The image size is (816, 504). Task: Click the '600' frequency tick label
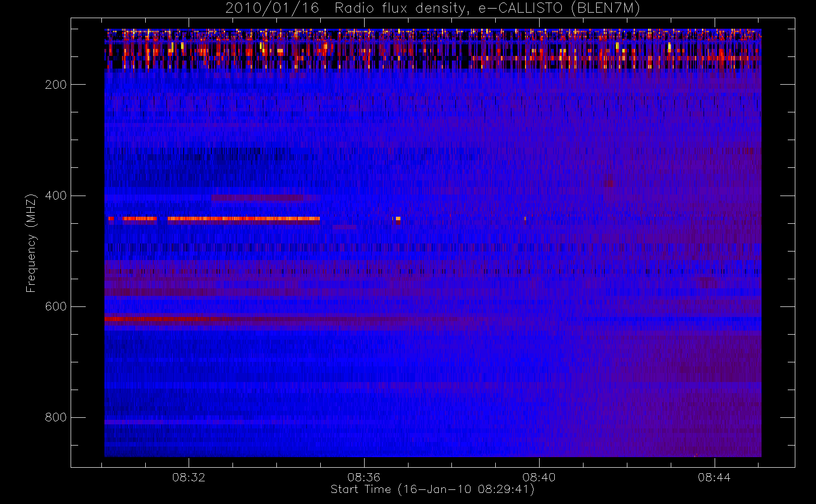56,306
